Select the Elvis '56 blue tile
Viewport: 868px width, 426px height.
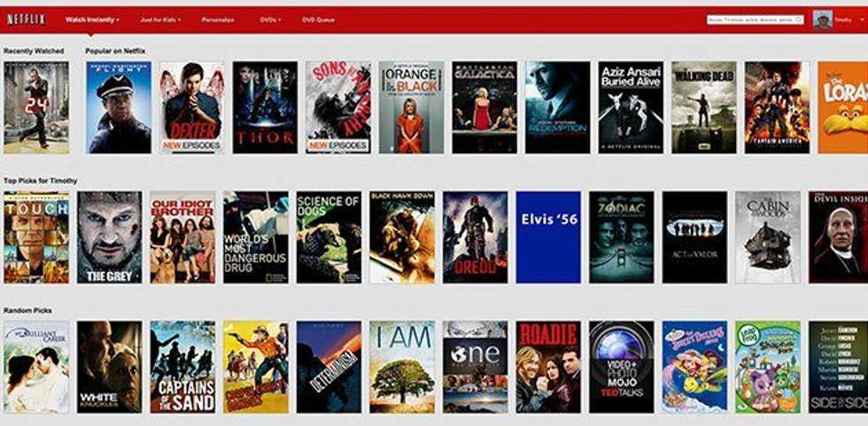point(548,236)
